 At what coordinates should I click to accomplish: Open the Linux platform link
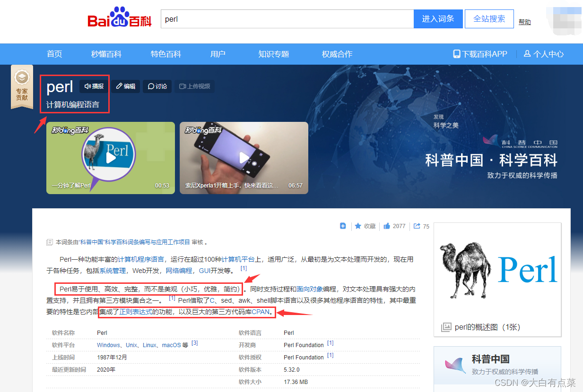pyautogui.click(x=149, y=345)
